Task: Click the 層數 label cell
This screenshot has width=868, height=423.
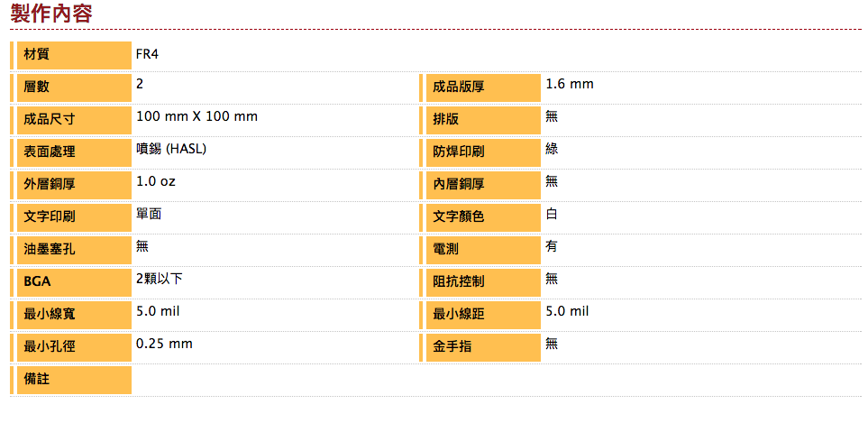Action: [x=74, y=87]
